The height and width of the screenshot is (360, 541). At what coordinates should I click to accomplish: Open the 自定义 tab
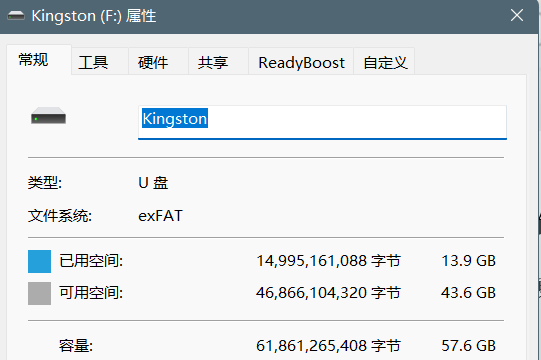384,62
